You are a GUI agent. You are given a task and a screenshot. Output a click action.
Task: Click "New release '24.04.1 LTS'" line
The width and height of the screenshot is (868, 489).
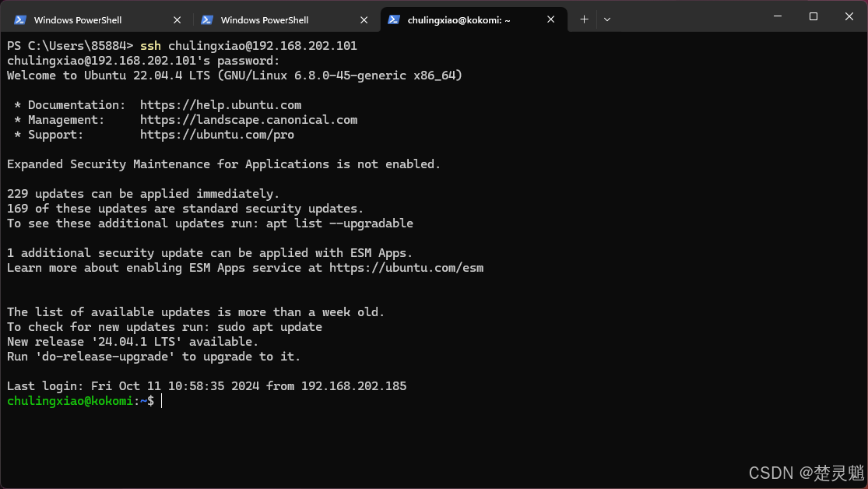coord(133,343)
